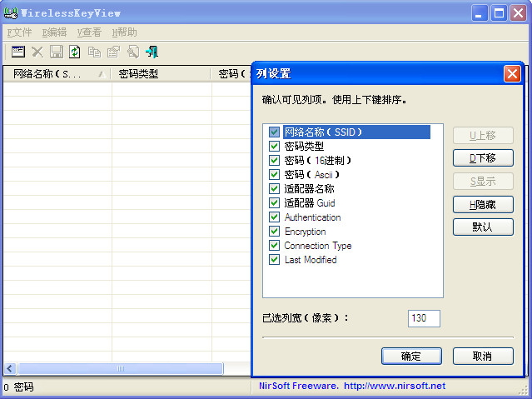Toggle 网络名称 (SSID) column checkbox
Viewport: 532px width, 399px height.
point(274,132)
